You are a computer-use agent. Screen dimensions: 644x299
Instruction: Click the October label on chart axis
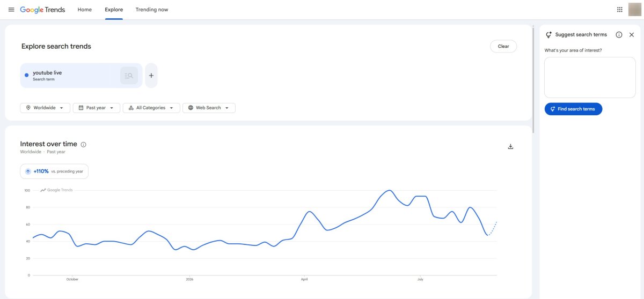pyautogui.click(x=72, y=279)
